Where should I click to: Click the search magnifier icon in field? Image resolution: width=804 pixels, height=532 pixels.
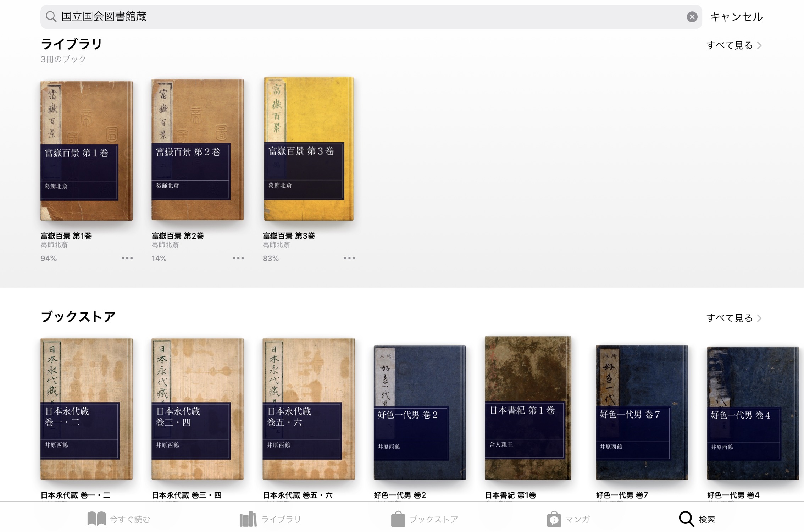[51, 17]
